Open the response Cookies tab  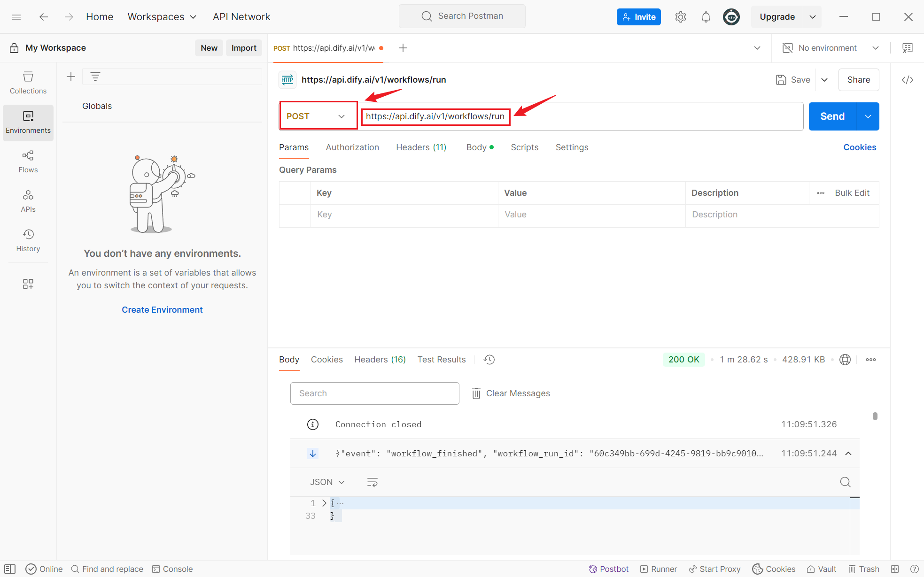[327, 360]
